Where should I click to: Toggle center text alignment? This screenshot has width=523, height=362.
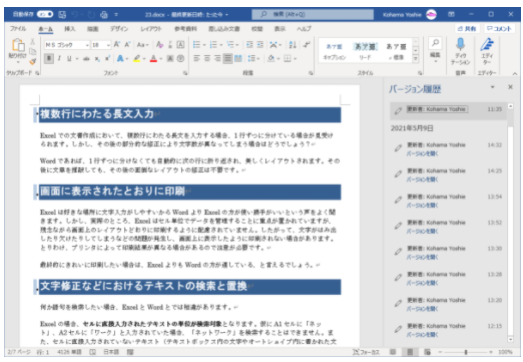pos(207,59)
